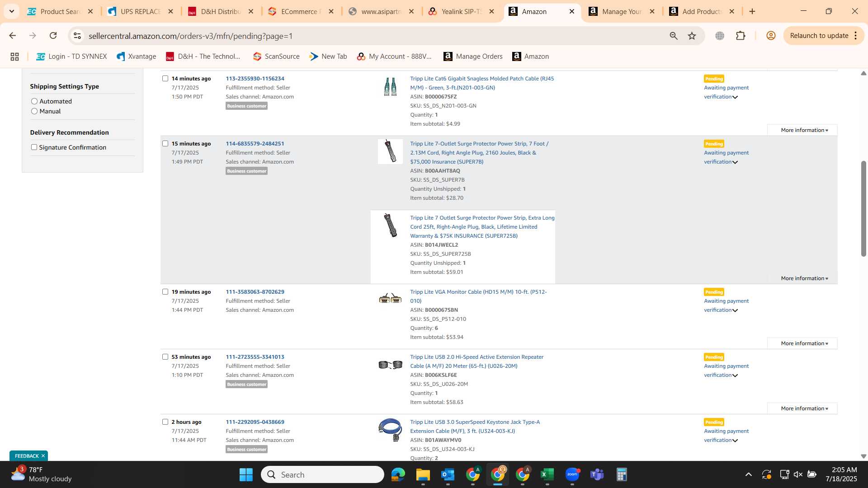Check order 114-6835579-2484251 checkbox
868x488 pixels.
click(165, 144)
